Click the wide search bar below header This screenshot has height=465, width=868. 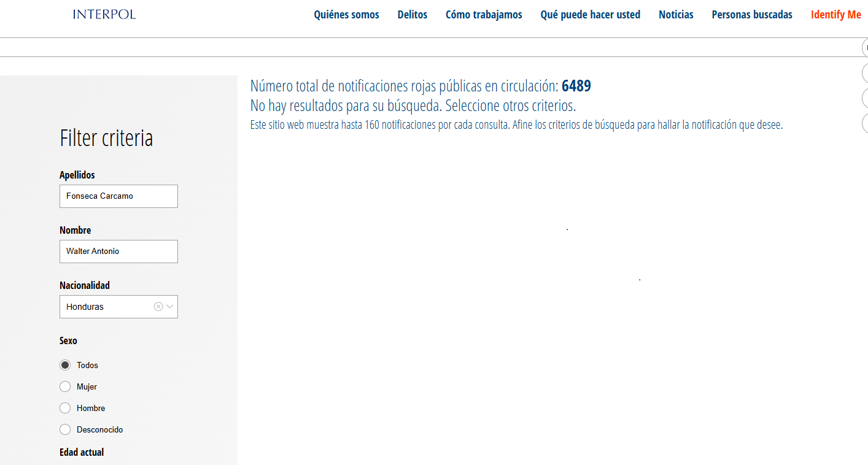(x=430, y=47)
